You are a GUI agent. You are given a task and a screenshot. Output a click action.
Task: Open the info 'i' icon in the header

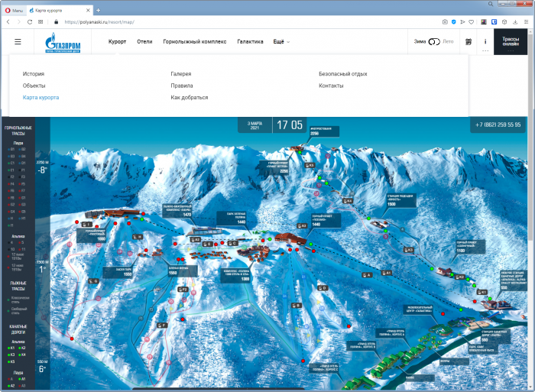point(485,41)
